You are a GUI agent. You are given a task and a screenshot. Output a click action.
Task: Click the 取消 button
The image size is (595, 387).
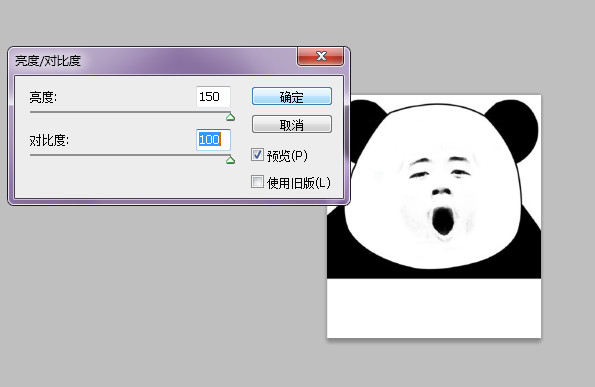[x=291, y=124]
